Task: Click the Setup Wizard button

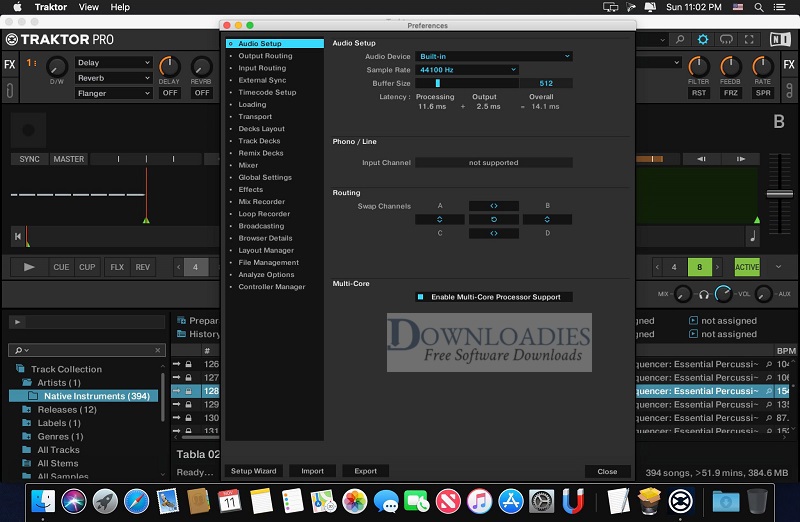Action: point(254,471)
